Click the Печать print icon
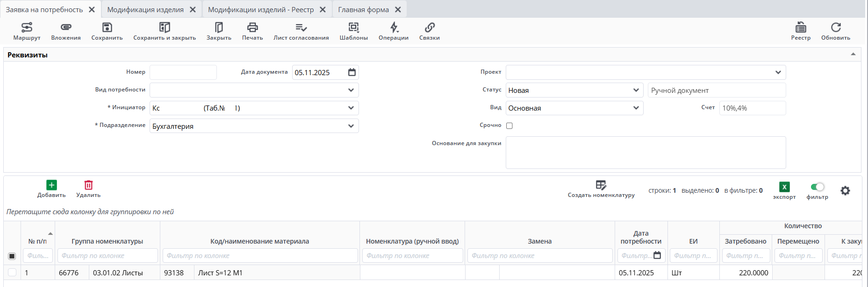This screenshot has height=287, width=868. coord(252,28)
